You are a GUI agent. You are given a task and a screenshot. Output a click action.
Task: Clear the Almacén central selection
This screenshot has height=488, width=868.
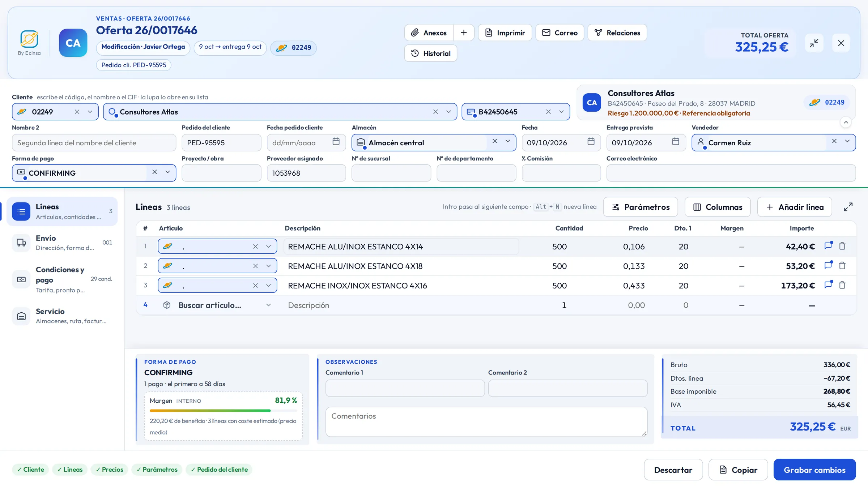point(495,141)
